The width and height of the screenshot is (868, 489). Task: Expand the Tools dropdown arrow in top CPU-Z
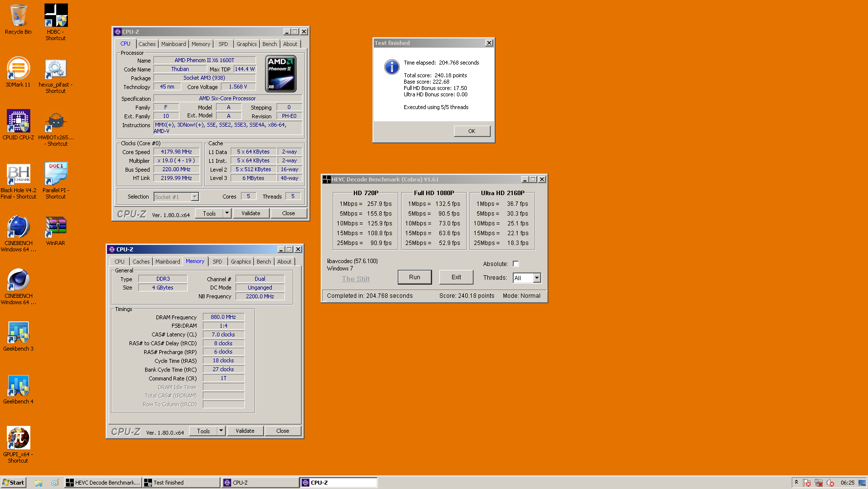pyautogui.click(x=227, y=213)
